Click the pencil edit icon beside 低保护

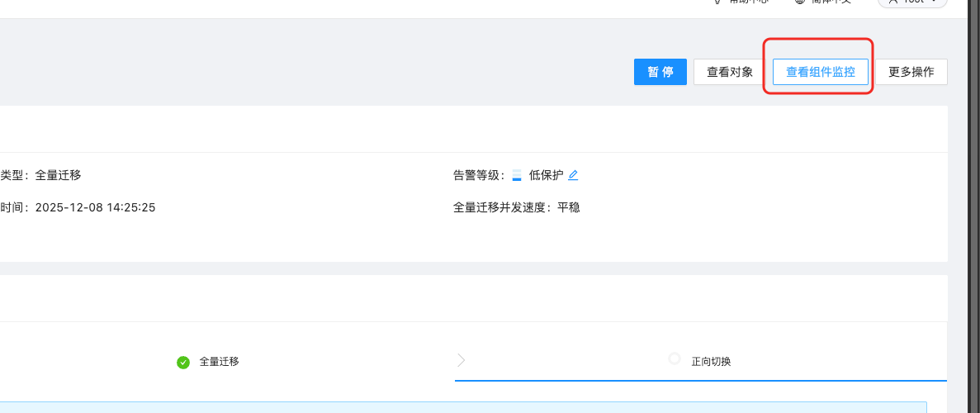pos(573,175)
